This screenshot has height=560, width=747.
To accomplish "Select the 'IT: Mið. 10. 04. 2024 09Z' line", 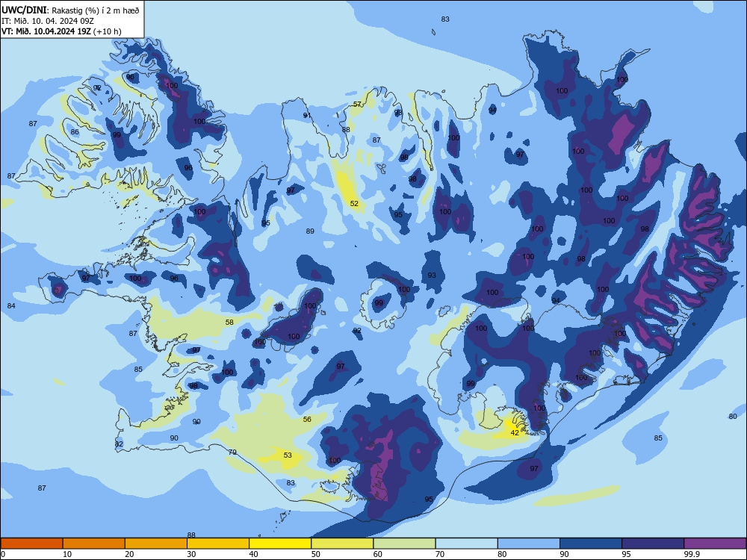I will (48, 21).
